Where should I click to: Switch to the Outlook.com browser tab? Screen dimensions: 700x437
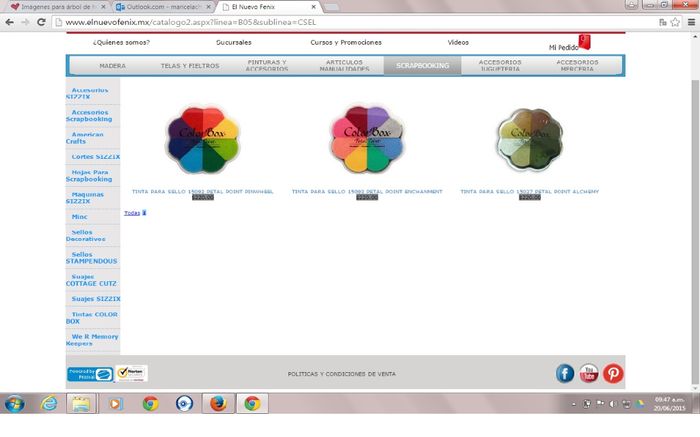(x=160, y=6)
